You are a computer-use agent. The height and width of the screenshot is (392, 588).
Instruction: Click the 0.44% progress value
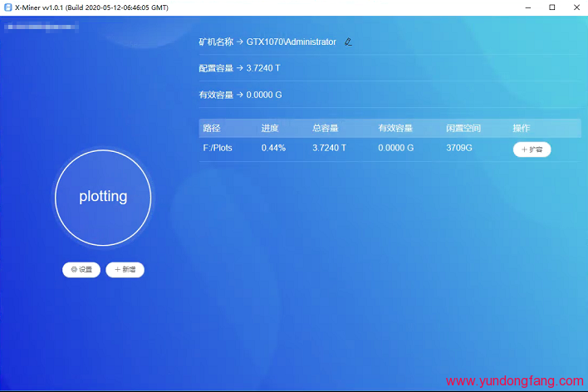[x=273, y=148]
